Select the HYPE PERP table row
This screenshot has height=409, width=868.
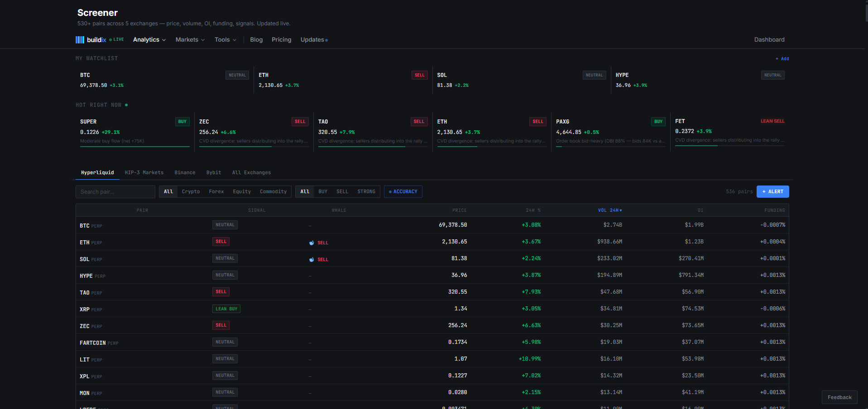(x=432, y=275)
